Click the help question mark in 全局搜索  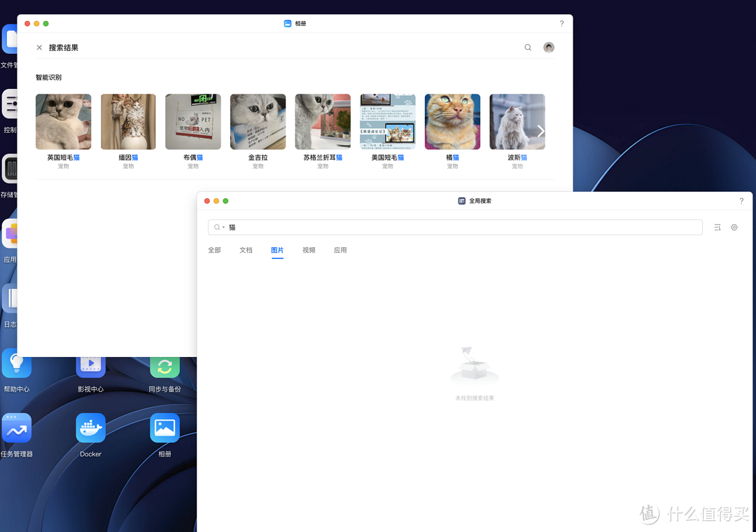[x=741, y=201]
